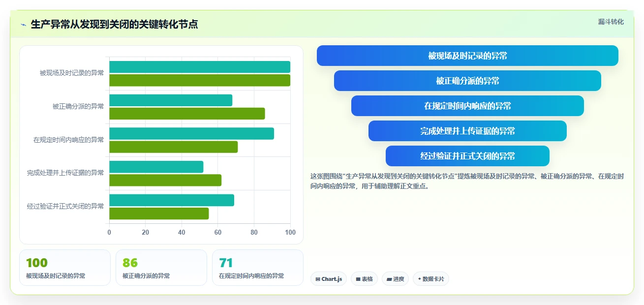Click the teal 71 value in stat card
The height and width of the screenshot is (305, 644).
pos(226,263)
